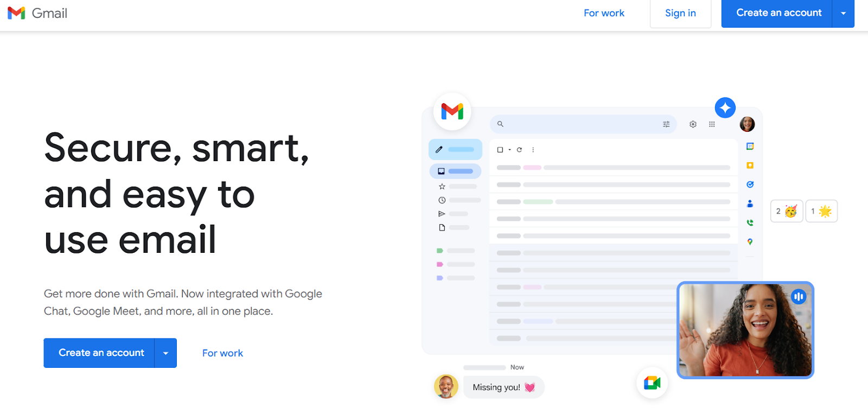Click the blue label tag in the sidebar
Screen dimensions: 868x408
click(440, 278)
